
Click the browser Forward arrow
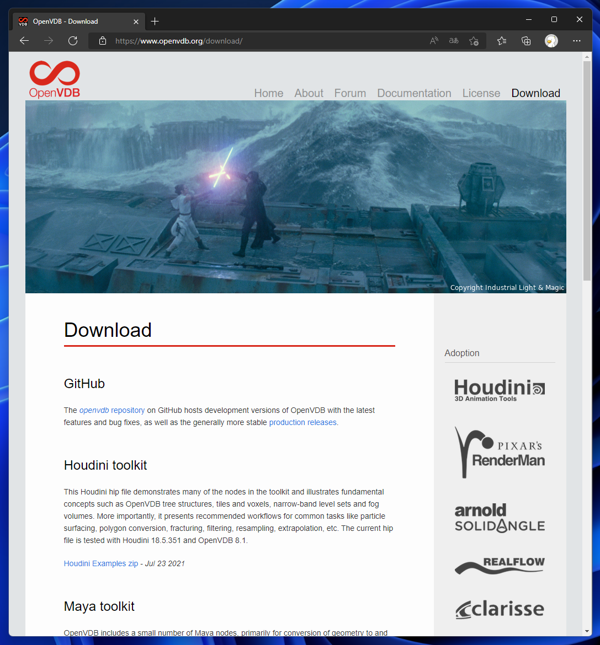(x=49, y=41)
